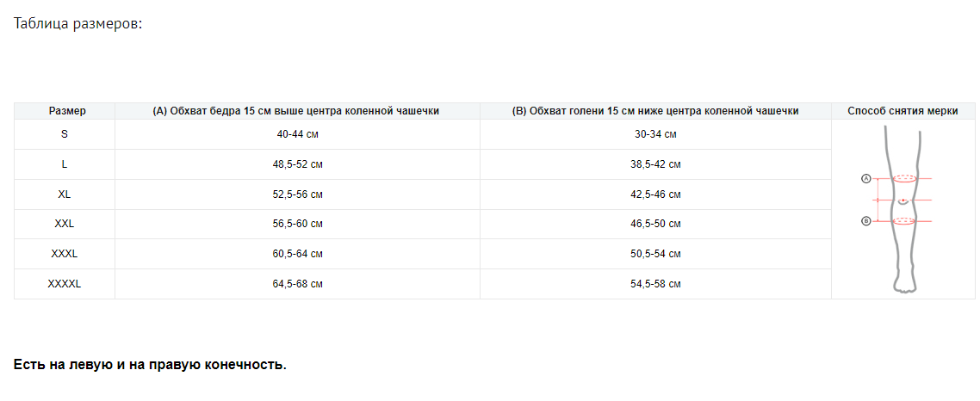Click the "Есть на левую и на правую конечность" text

[x=150, y=365]
